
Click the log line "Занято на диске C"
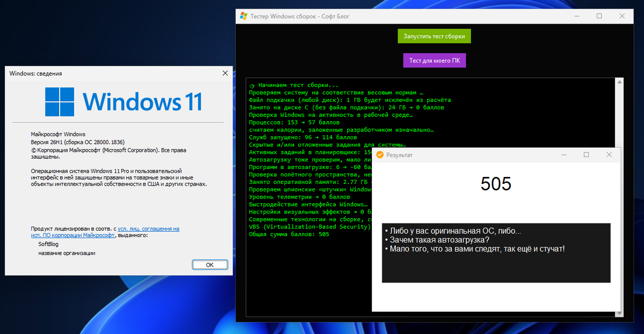pos(347,107)
